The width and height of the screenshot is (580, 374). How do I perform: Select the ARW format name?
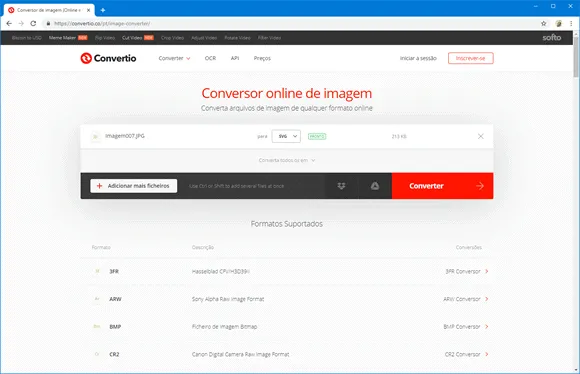pyautogui.click(x=115, y=299)
